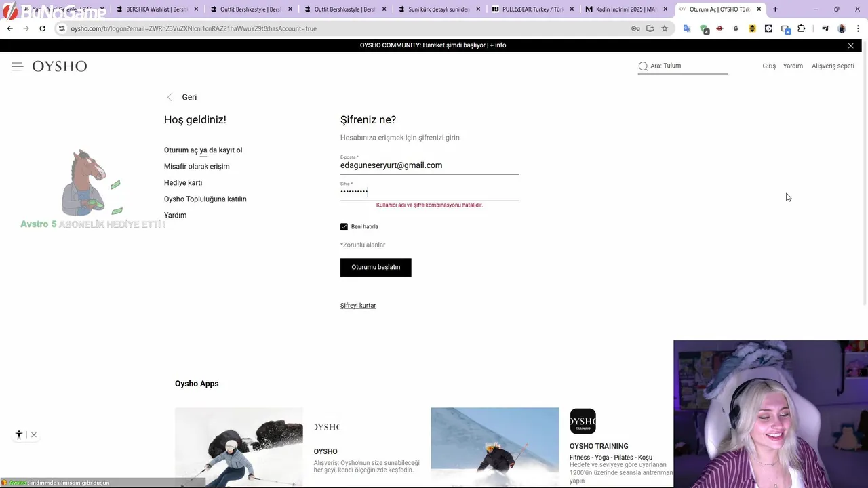Click the OYSHO app title text
Viewport: 868px width, 488px height.
[x=325, y=451]
